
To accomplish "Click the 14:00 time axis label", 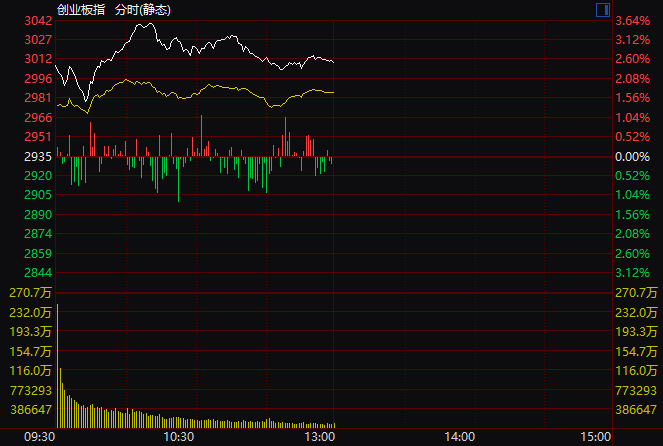I will 458,437.
